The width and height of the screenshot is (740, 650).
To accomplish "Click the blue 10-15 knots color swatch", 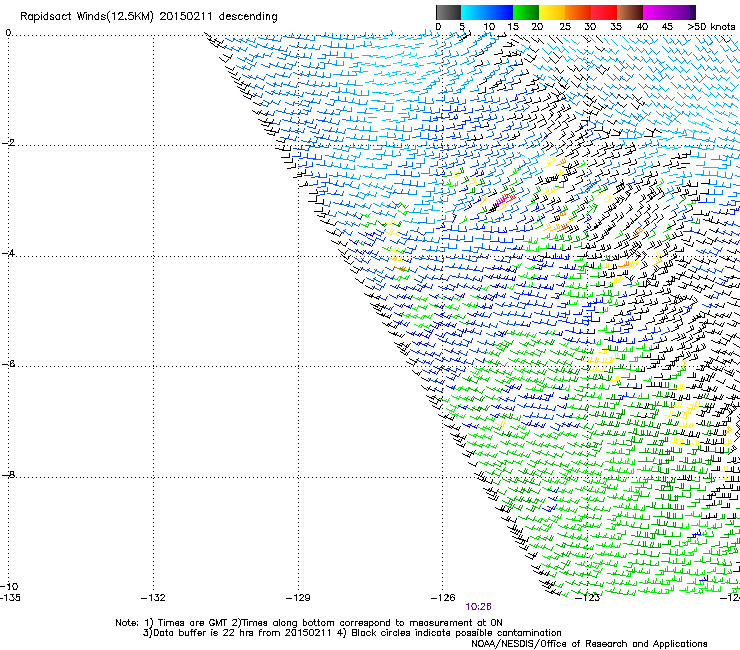I will [500, 12].
